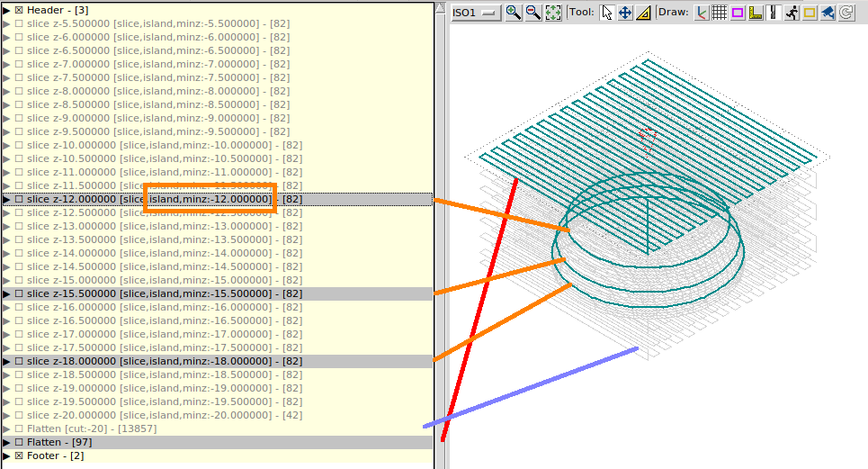This screenshot has height=469, width=868.
Task: Enable the slice z-18.000000 block checkbox
Action: [19, 362]
